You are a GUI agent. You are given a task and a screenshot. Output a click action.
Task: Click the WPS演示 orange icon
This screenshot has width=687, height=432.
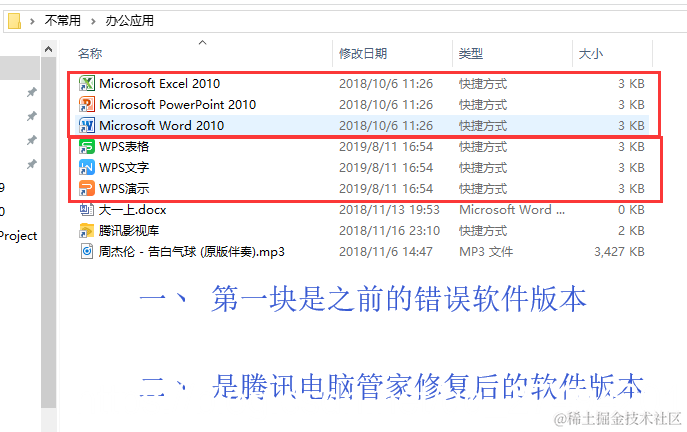(87, 188)
